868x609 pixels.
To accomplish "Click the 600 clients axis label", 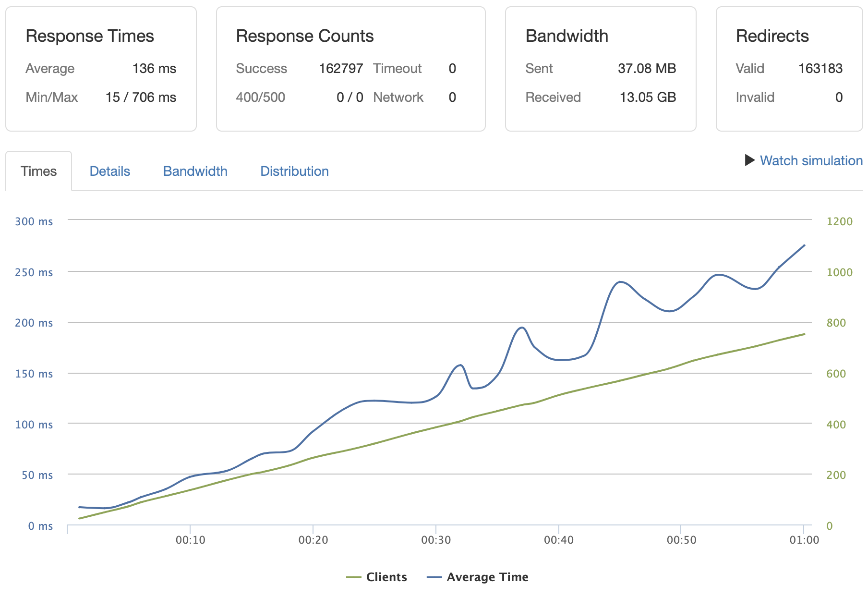I will 836,374.
